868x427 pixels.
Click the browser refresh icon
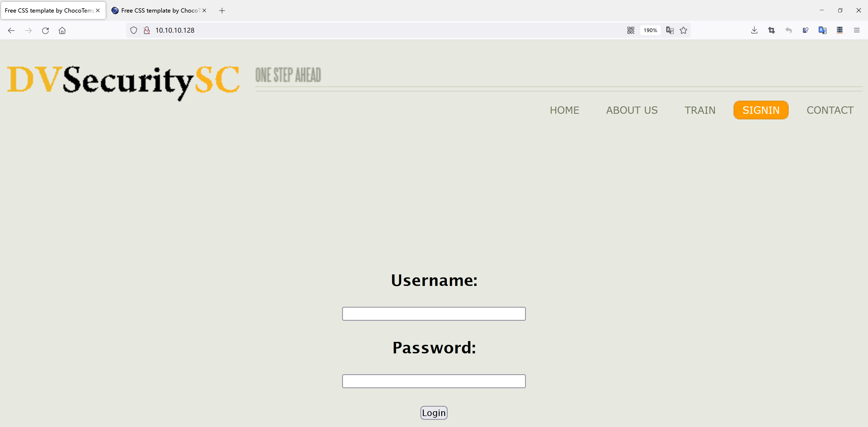click(47, 31)
